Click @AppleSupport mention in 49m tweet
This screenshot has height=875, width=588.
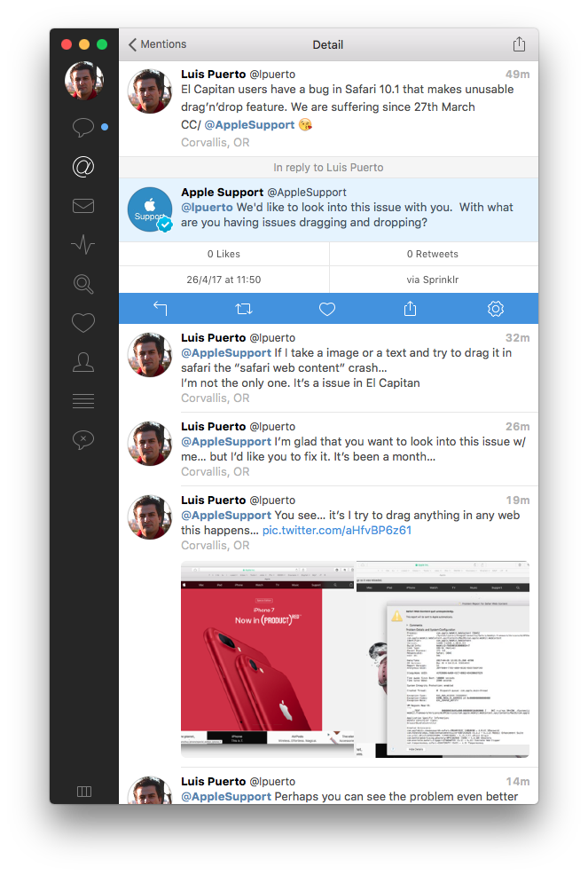[249, 125]
